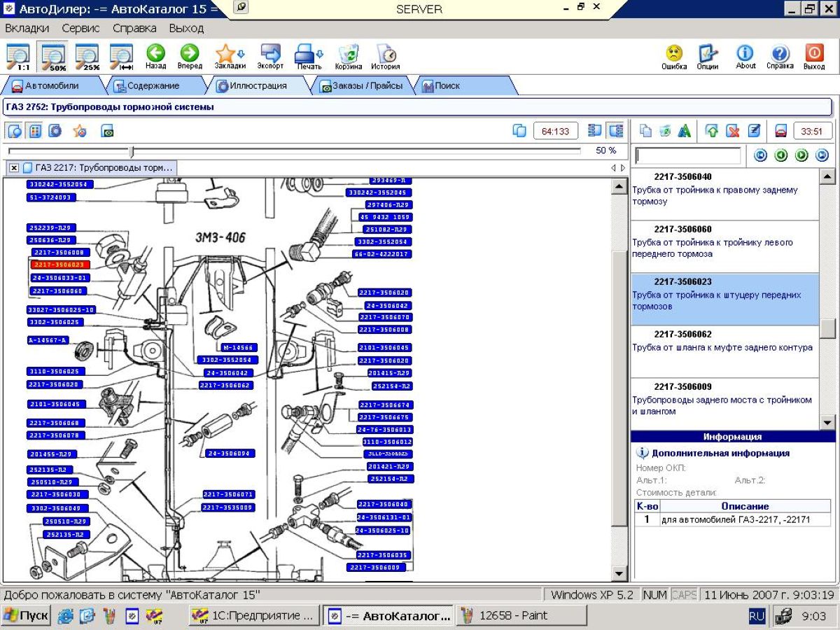840x630 pixels.
Task: Open the История history icon
Action: pyautogui.click(x=386, y=57)
